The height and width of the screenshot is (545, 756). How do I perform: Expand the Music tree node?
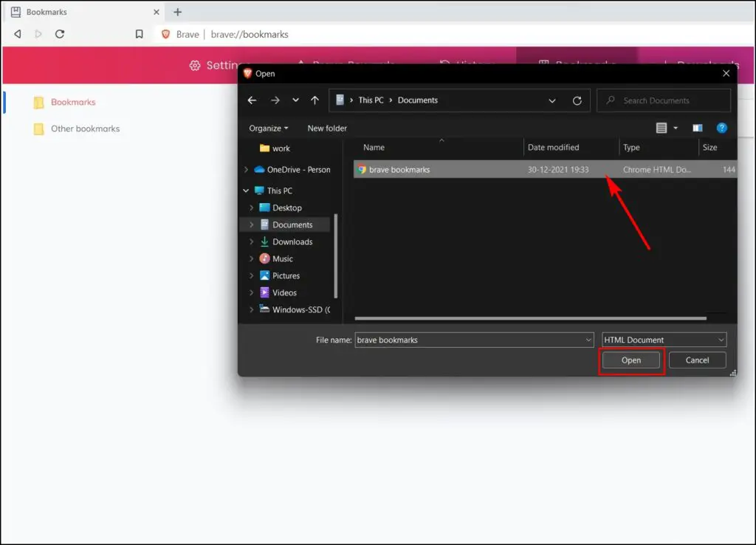[251, 259]
